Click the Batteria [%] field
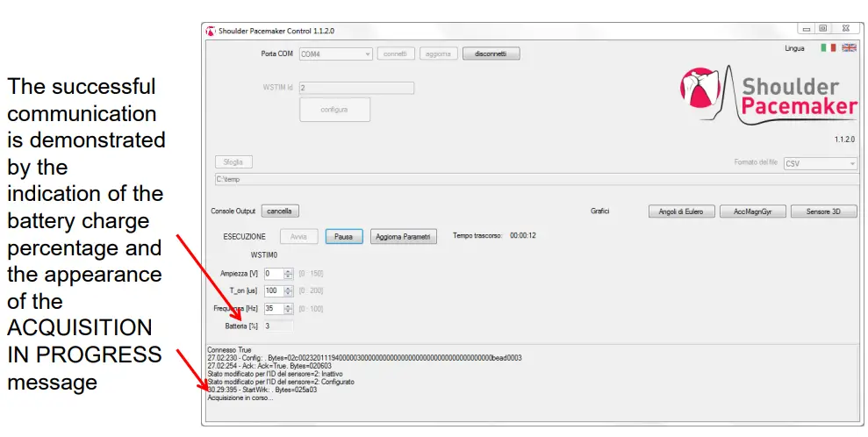868x437 pixels. [x=278, y=326]
